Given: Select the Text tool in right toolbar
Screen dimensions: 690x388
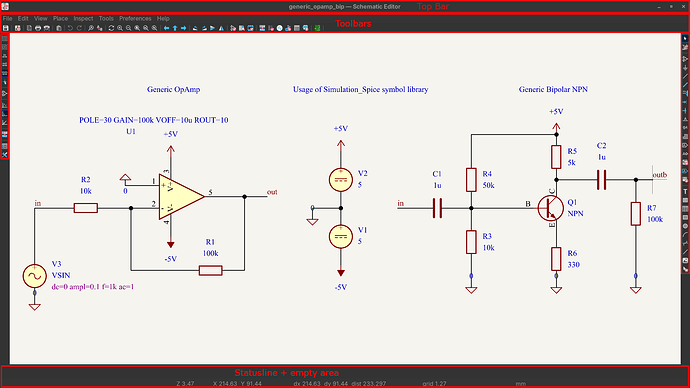Looking at the screenshot, I should click(685, 191).
